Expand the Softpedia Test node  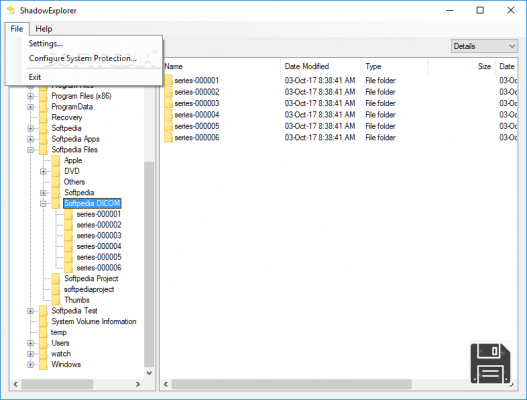(31, 311)
